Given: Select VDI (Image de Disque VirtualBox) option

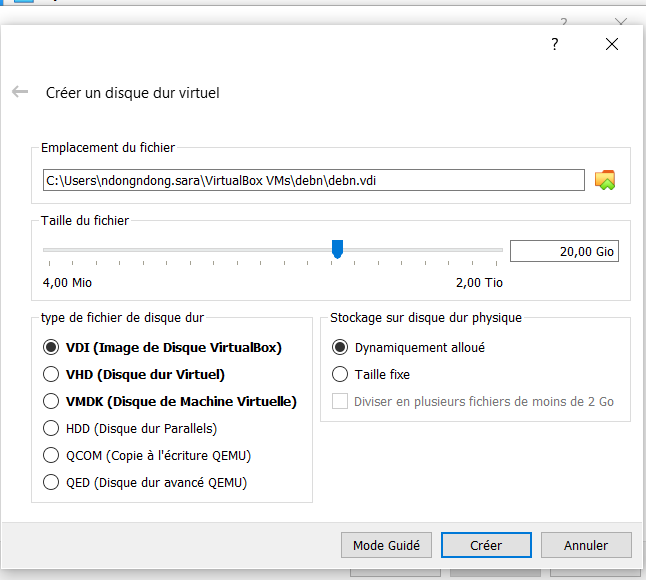Looking at the screenshot, I should point(162,347).
